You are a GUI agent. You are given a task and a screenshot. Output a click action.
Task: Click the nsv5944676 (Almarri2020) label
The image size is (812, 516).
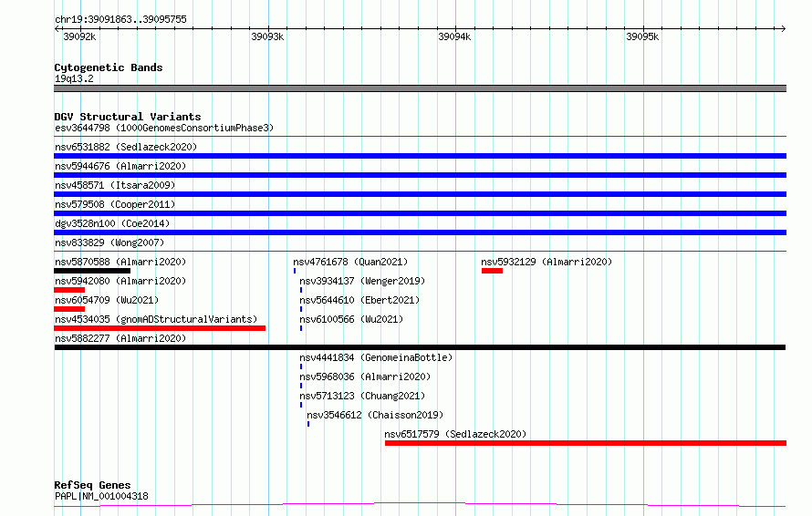pos(120,166)
